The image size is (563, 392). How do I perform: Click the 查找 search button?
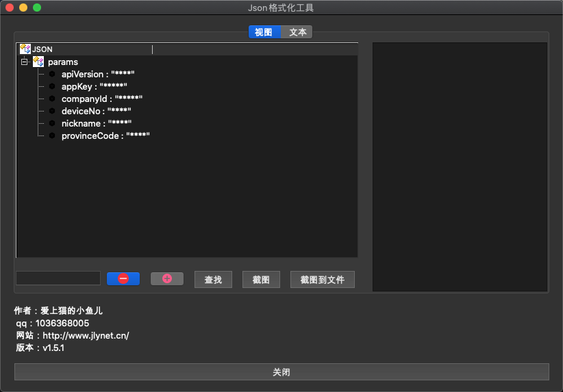click(213, 280)
